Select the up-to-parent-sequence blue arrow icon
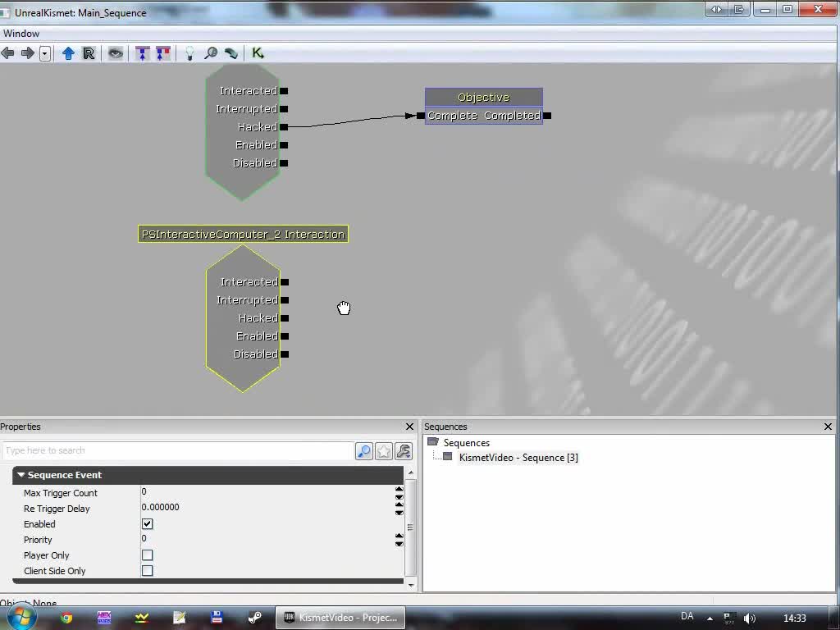 coord(68,52)
